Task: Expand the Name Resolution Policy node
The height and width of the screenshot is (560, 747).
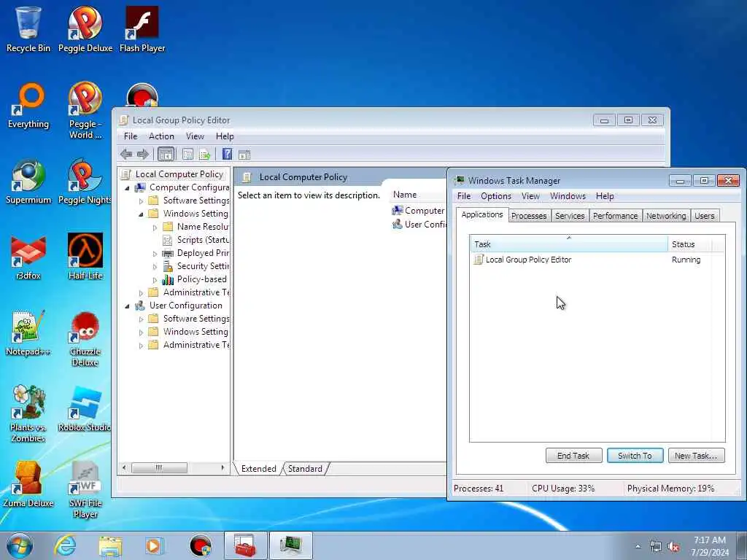Action: pos(155,227)
